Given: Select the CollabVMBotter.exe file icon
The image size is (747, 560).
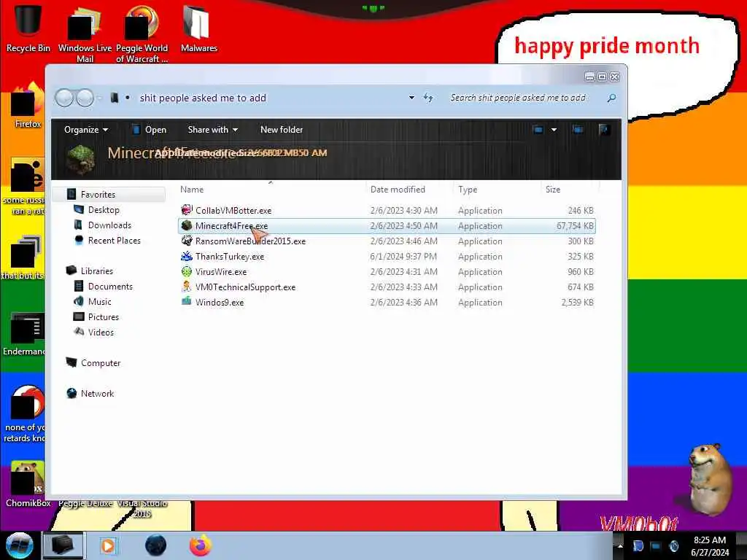Looking at the screenshot, I should point(186,210).
